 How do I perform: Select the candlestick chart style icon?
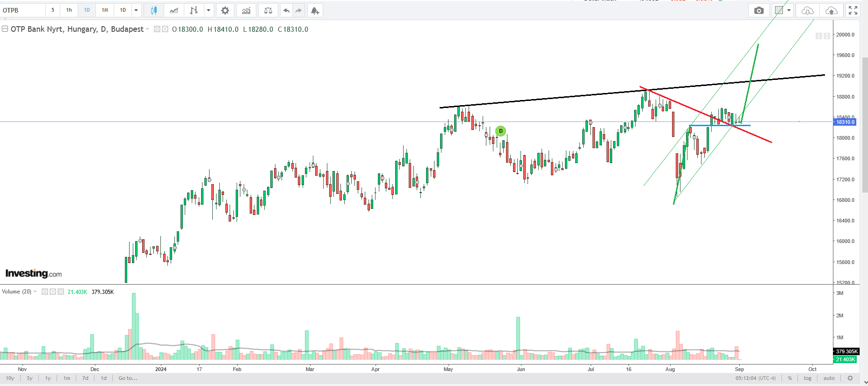coord(153,10)
